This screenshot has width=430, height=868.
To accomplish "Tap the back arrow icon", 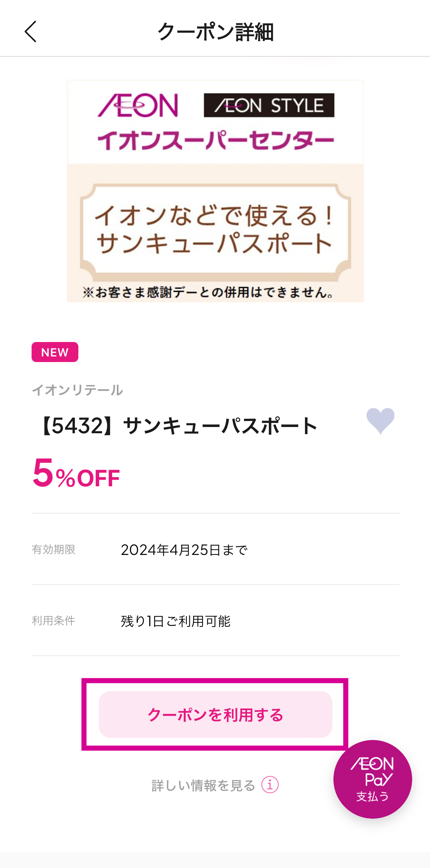I will pos(30,32).
